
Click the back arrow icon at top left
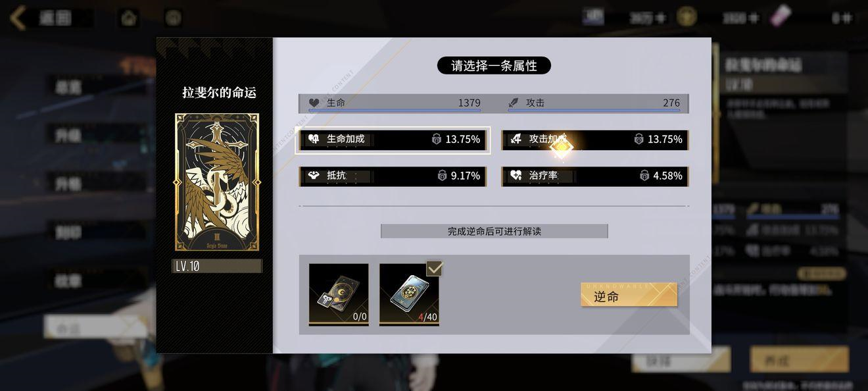coord(18,18)
